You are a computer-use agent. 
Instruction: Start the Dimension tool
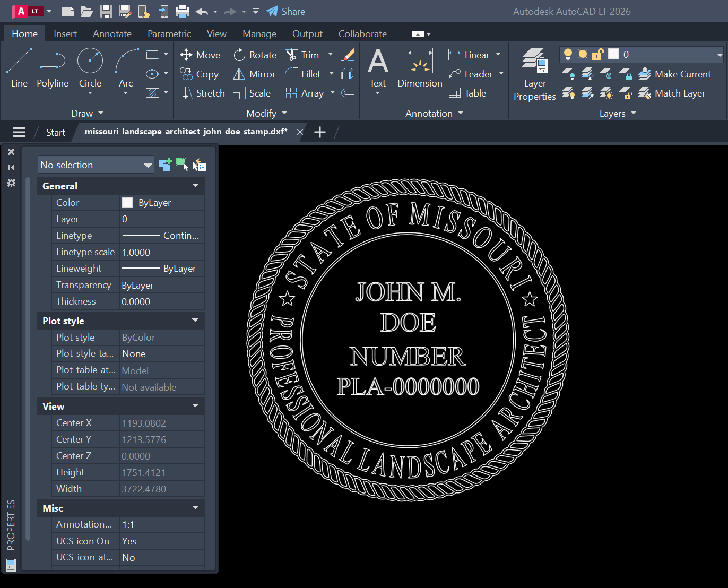tap(420, 68)
